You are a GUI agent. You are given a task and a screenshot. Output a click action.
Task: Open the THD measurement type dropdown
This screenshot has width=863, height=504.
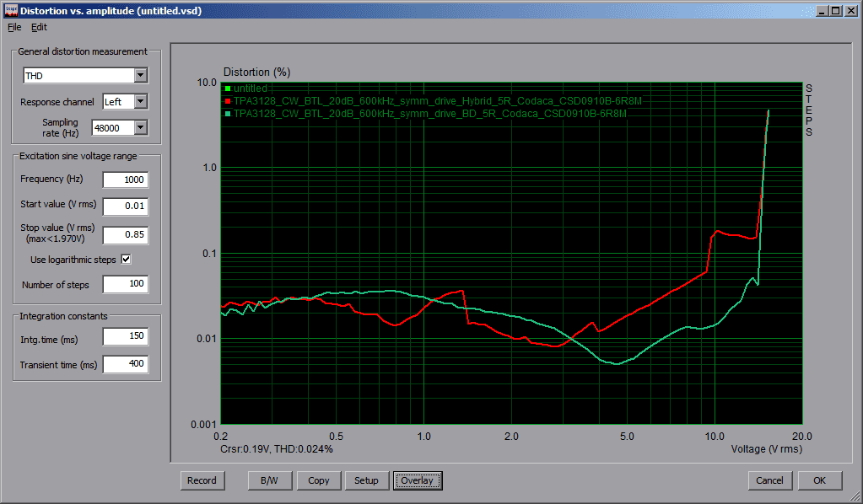(140, 76)
